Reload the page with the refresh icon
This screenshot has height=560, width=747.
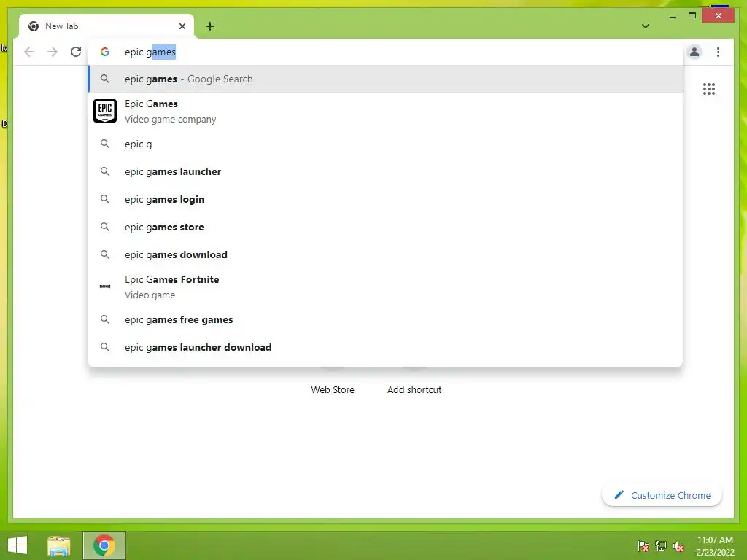coord(76,52)
